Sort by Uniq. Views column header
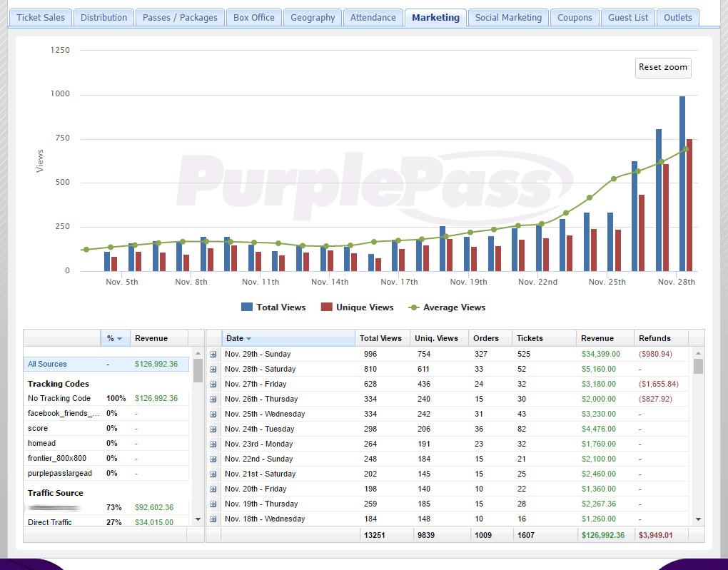Image resolution: width=728 pixels, height=570 pixels. coord(440,338)
